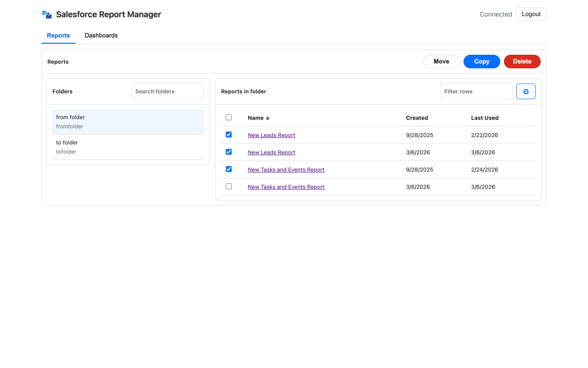Open the New Tasks and Events Report link
Image resolution: width=588 pixels, height=368 pixels.
(286, 169)
